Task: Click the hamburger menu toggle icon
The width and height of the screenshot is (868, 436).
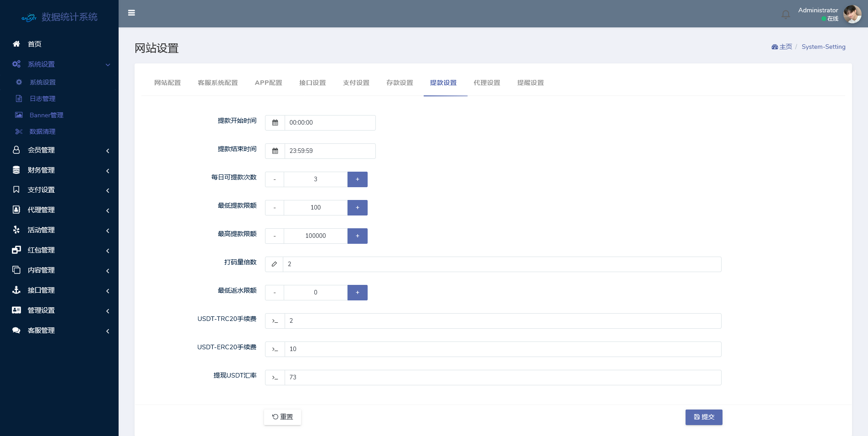Action: [131, 13]
